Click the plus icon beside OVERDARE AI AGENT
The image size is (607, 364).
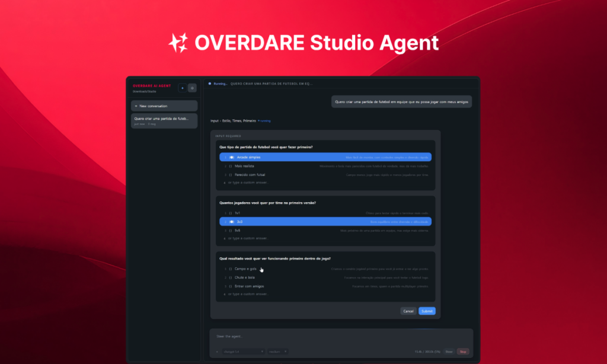pyautogui.click(x=183, y=88)
